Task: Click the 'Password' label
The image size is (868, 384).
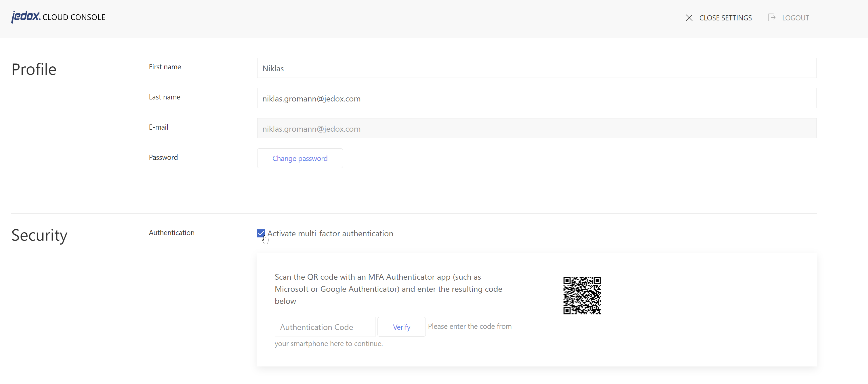Action: (x=163, y=158)
